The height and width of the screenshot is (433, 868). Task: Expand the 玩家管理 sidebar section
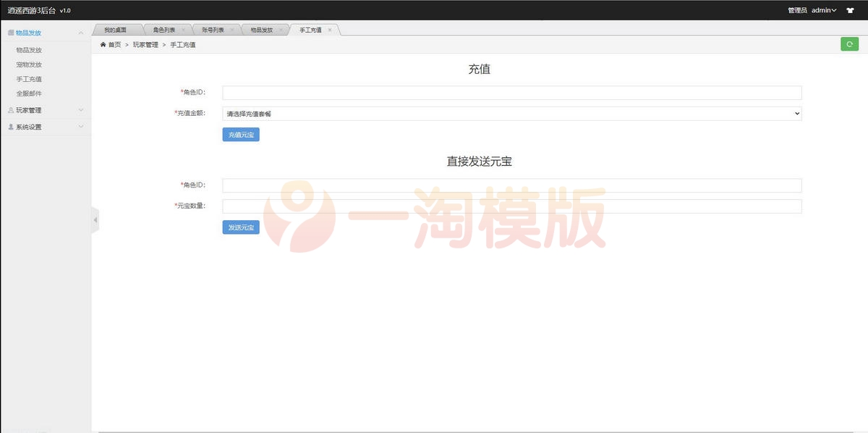tap(80, 109)
